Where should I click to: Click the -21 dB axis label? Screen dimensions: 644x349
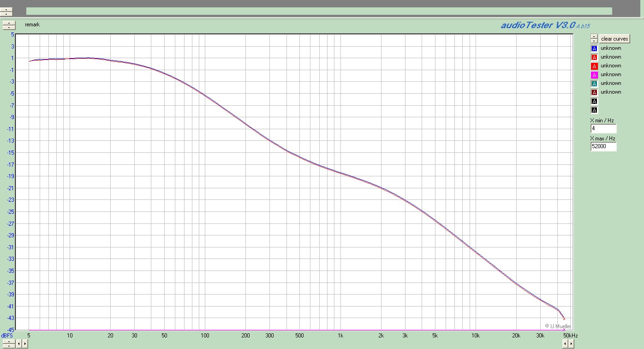point(11,188)
